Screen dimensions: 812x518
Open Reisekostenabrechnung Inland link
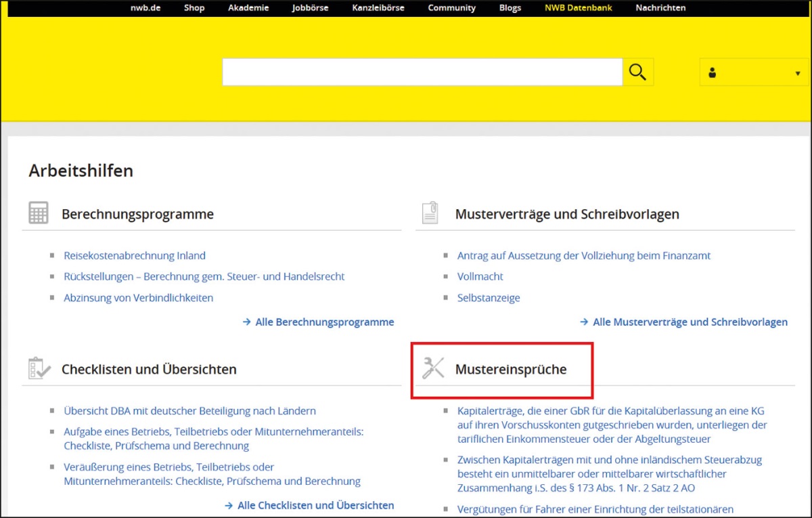click(x=135, y=256)
